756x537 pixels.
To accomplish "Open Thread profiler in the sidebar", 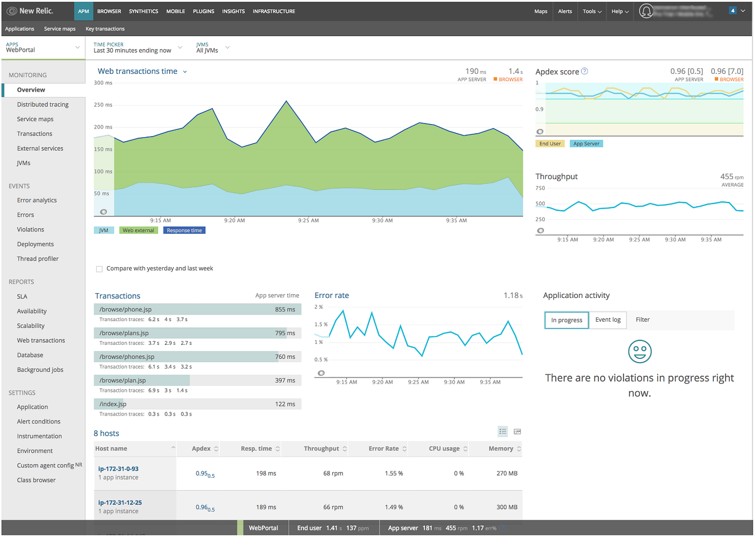I will click(38, 259).
